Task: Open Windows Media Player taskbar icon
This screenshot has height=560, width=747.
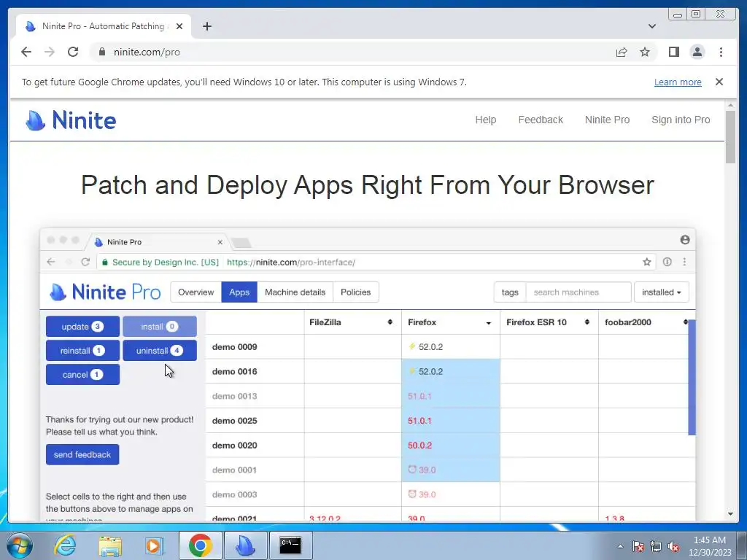Action: tap(154, 545)
